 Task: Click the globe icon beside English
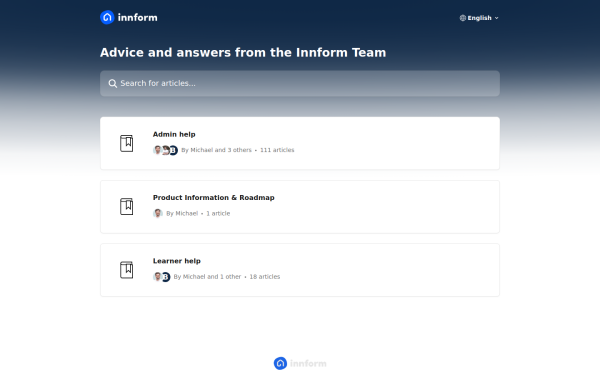[463, 18]
